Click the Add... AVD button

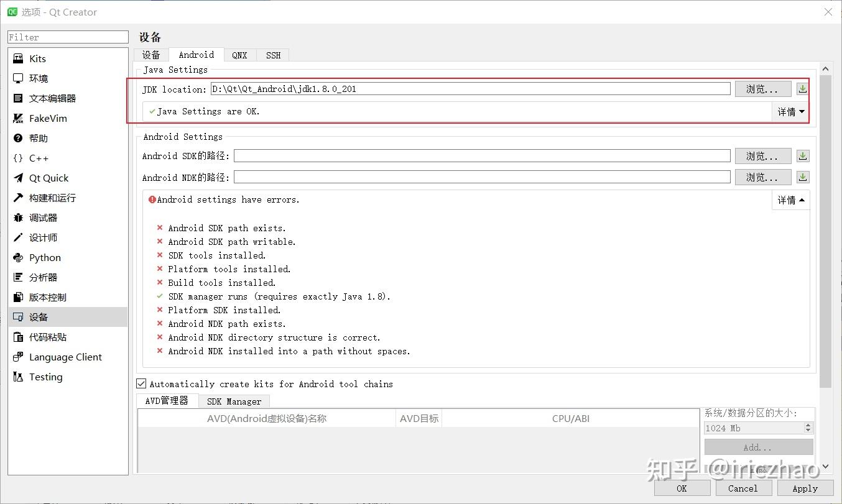pos(759,447)
